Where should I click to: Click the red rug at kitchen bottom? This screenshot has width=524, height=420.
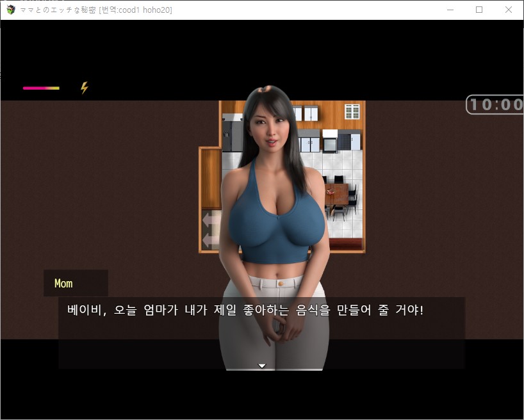click(x=345, y=244)
